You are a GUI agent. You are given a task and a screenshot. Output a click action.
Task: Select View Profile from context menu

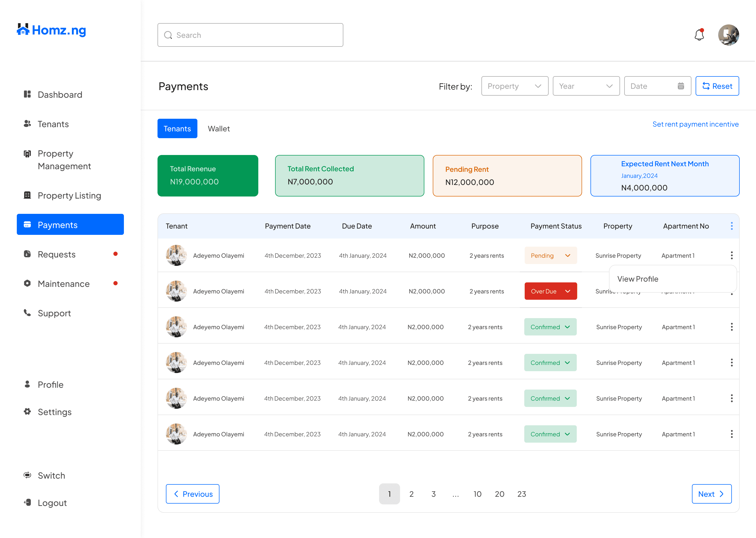(x=638, y=279)
